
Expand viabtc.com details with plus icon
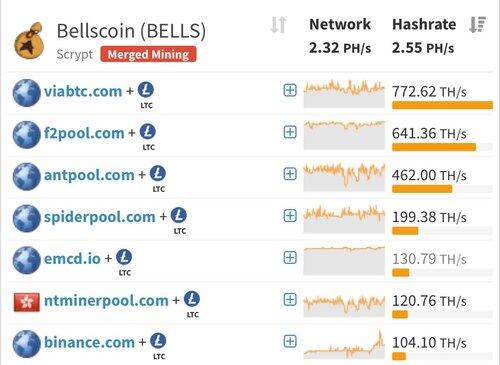pos(290,90)
